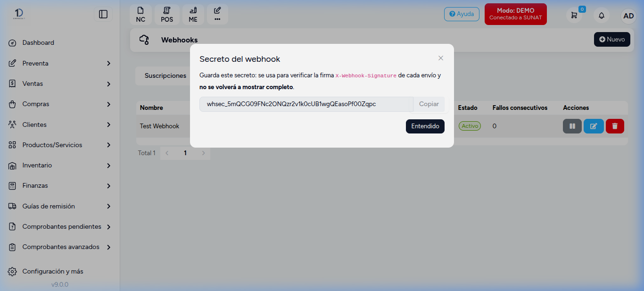The image size is (644, 291).
Task: Click the Nuevo webhook button
Action: click(x=612, y=40)
